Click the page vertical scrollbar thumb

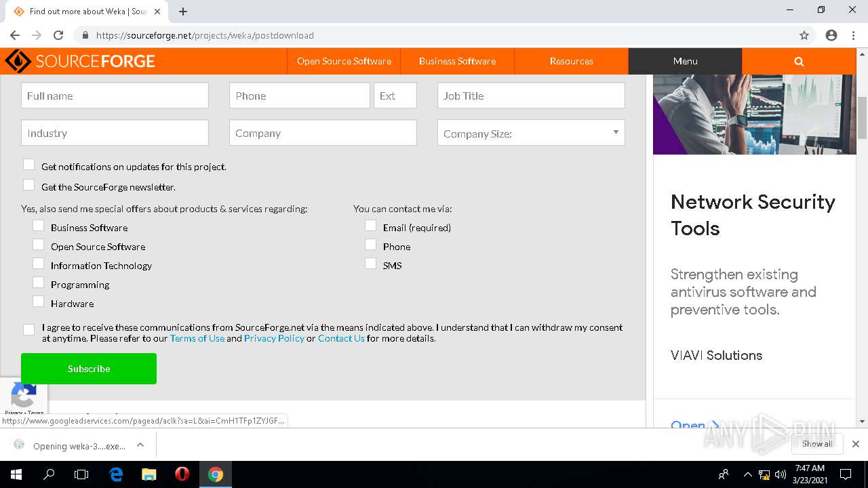(x=862, y=117)
